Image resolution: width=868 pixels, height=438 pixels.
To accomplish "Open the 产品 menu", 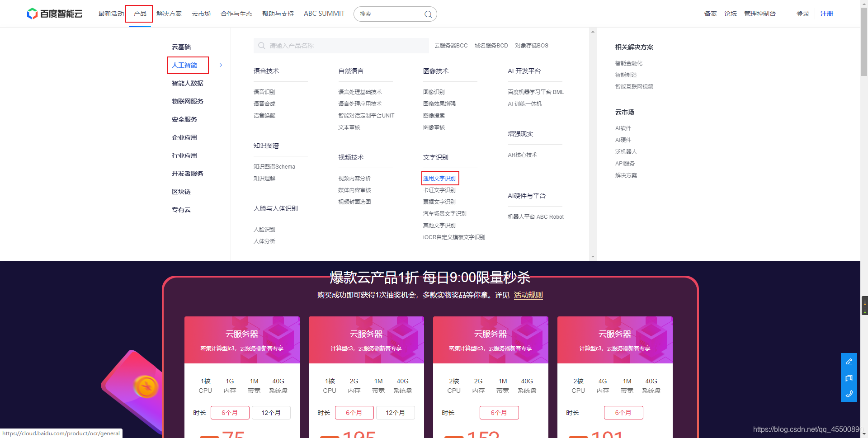I will 140,14.
